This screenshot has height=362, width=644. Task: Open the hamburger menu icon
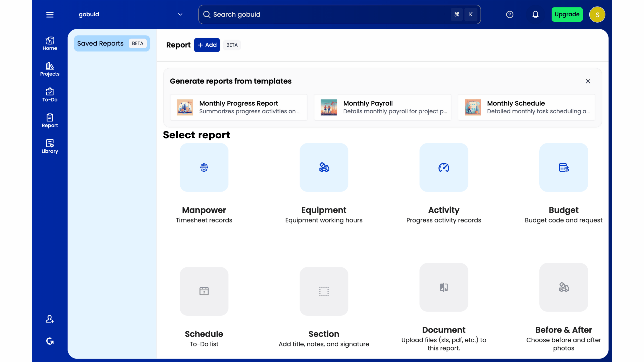click(50, 15)
